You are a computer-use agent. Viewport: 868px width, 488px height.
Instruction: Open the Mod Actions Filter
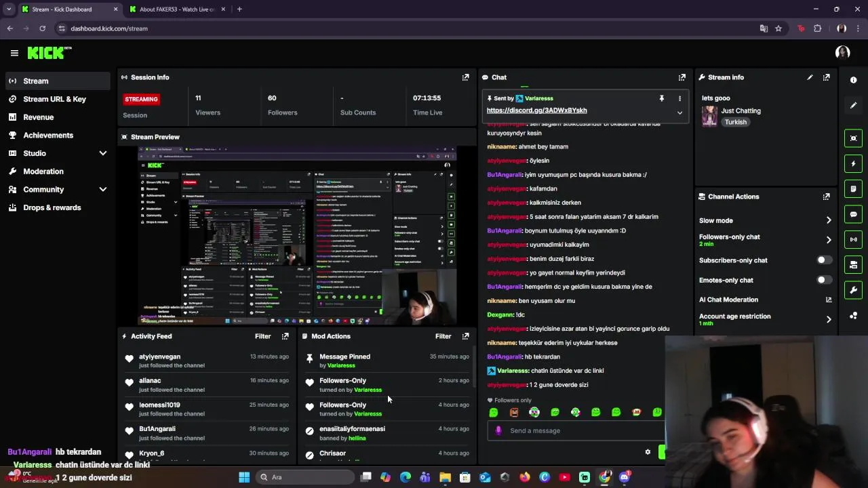pyautogui.click(x=443, y=336)
